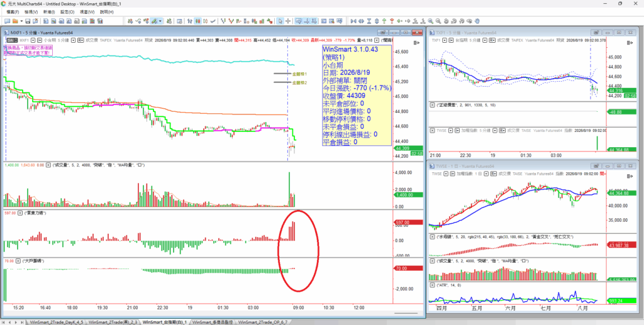Open 5 分鐘 resolution dropdown in TXF1 chart
This screenshot has height=325, width=644.
pos(486,40)
